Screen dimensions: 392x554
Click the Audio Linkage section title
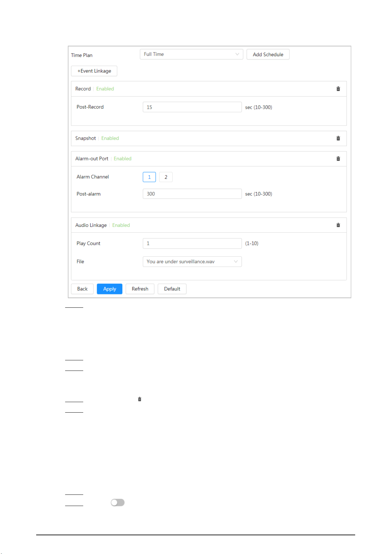point(91,225)
